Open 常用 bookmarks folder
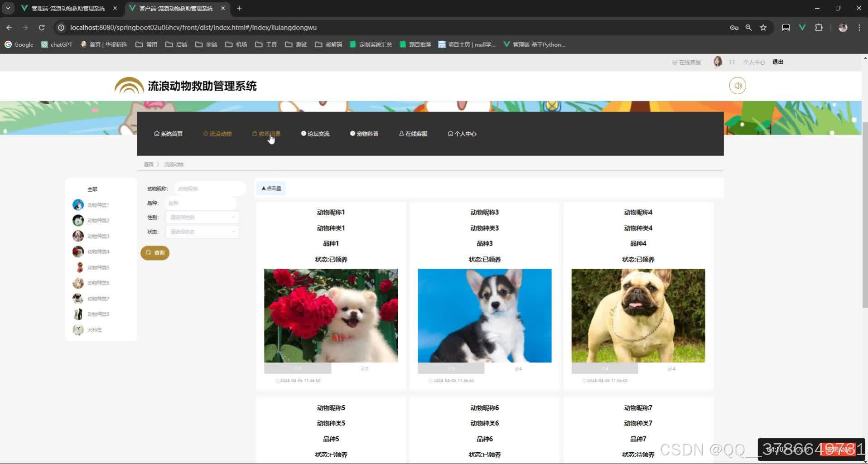This screenshot has width=868, height=464. tap(146, 44)
